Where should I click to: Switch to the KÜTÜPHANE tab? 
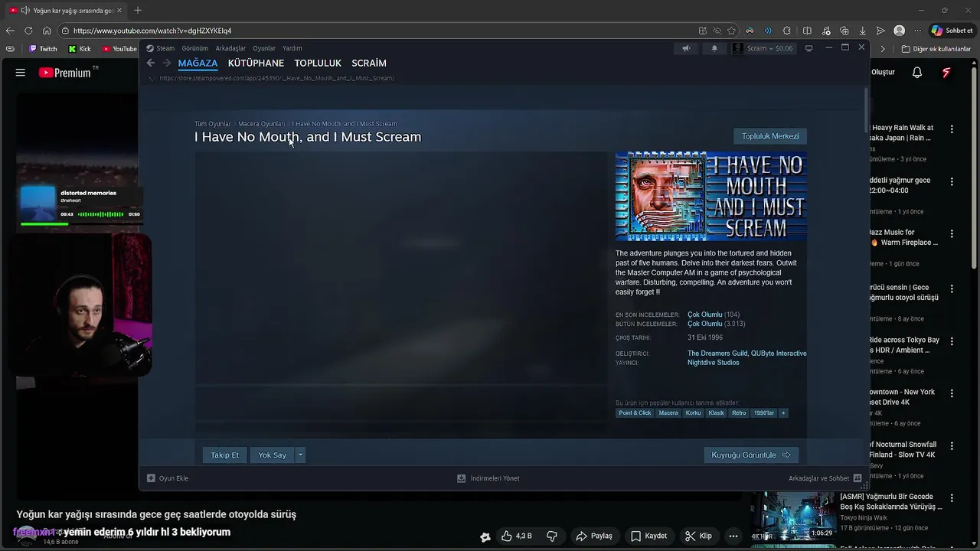(256, 63)
